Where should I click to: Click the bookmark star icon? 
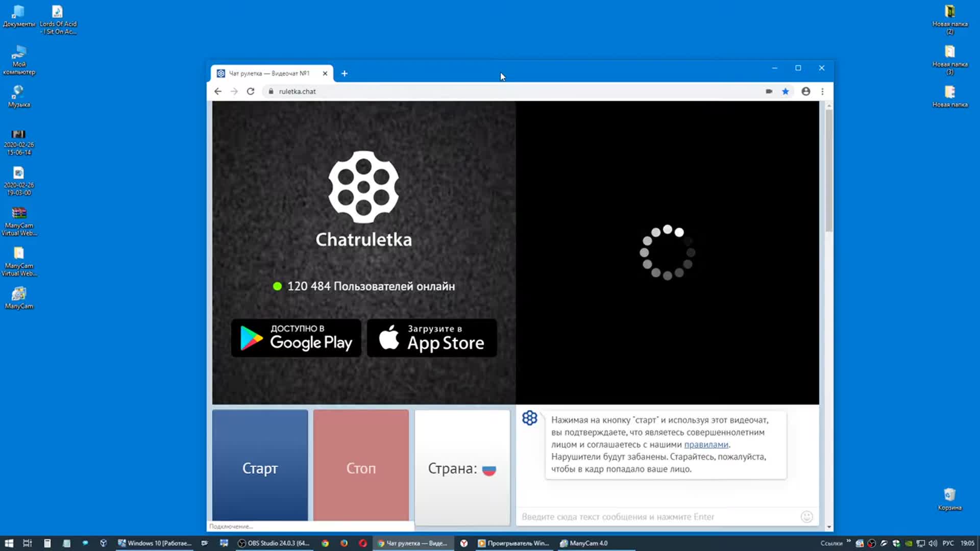pyautogui.click(x=786, y=91)
